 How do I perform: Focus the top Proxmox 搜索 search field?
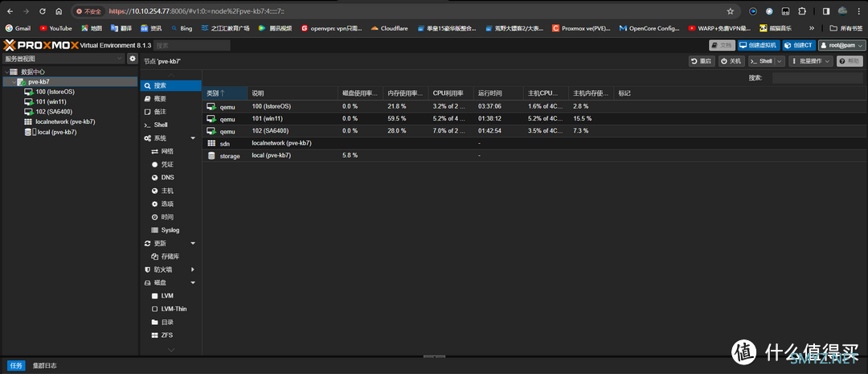(x=191, y=45)
